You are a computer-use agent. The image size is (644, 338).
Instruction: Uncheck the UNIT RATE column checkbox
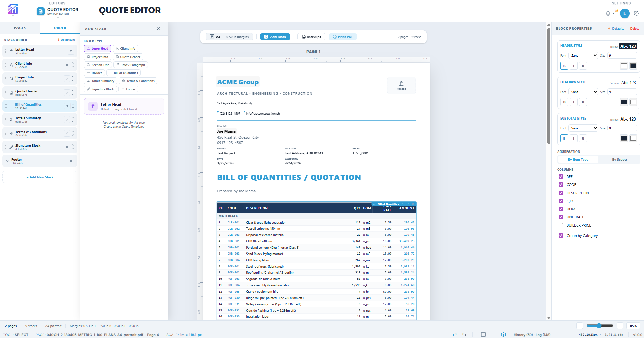click(x=561, y=217)
